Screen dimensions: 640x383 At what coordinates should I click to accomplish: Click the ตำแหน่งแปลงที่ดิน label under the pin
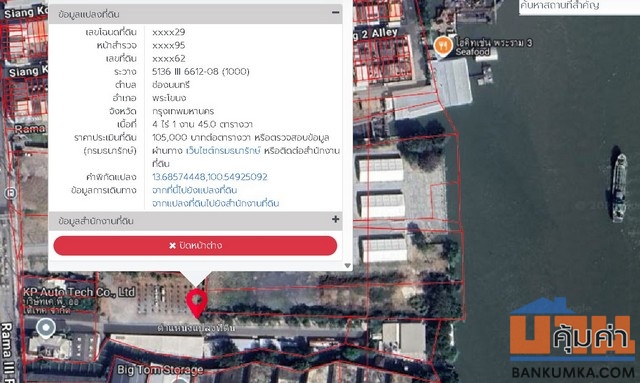pyautogui.click(x=196, y=328)
